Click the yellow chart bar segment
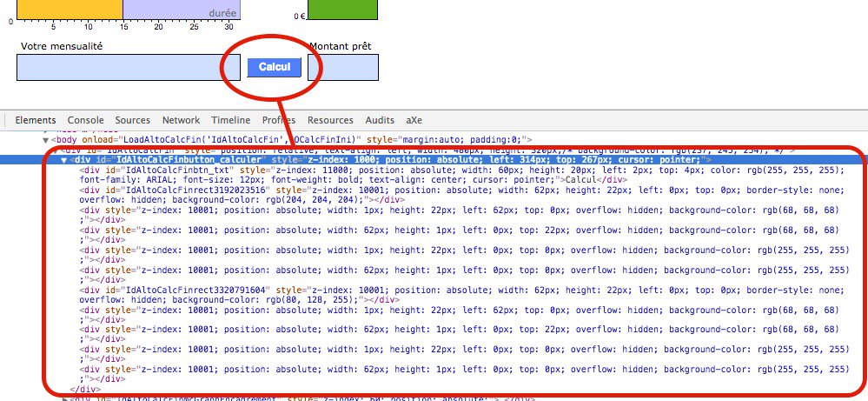868x401 pixels. pyautogui.click(x=70, y=10)
